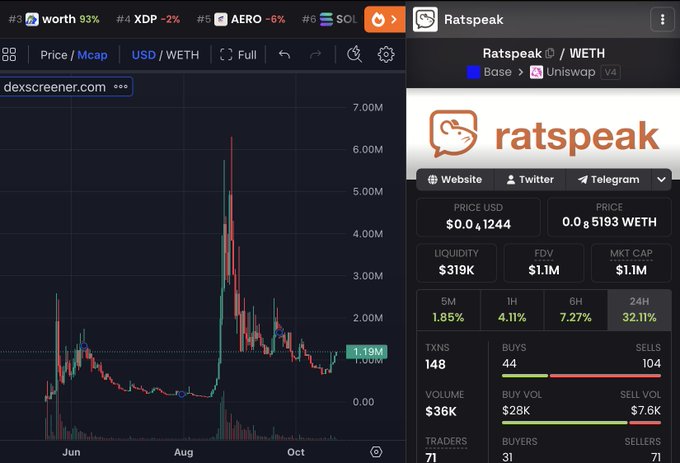This screenshot has height=463, width=680.
Task: Open the dexscreener.com ellipsis options
Action: [x=121, y=87]
